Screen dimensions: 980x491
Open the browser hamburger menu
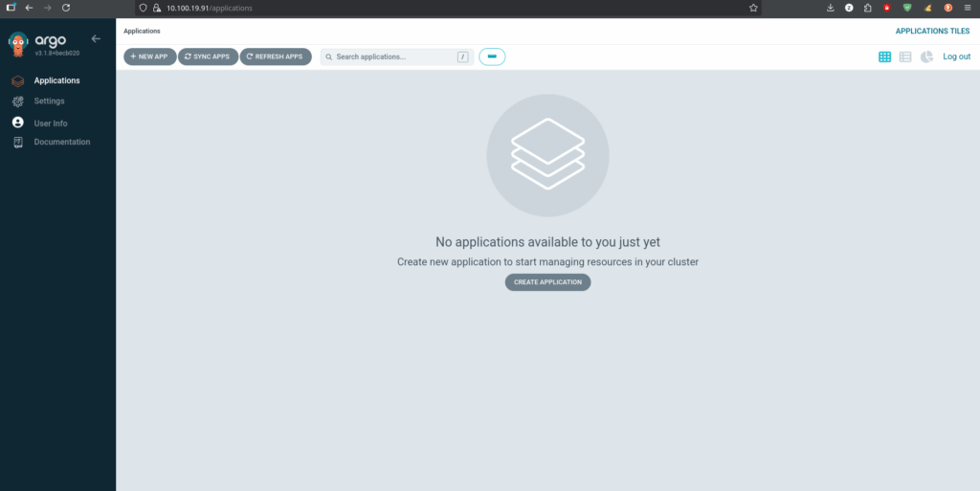pos(968,8)
